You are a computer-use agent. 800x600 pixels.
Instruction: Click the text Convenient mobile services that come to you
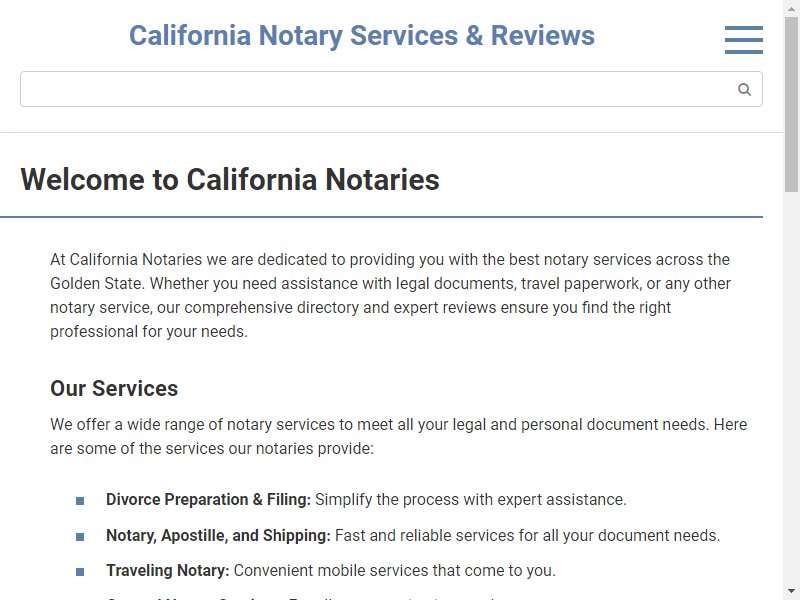(394, 570)
